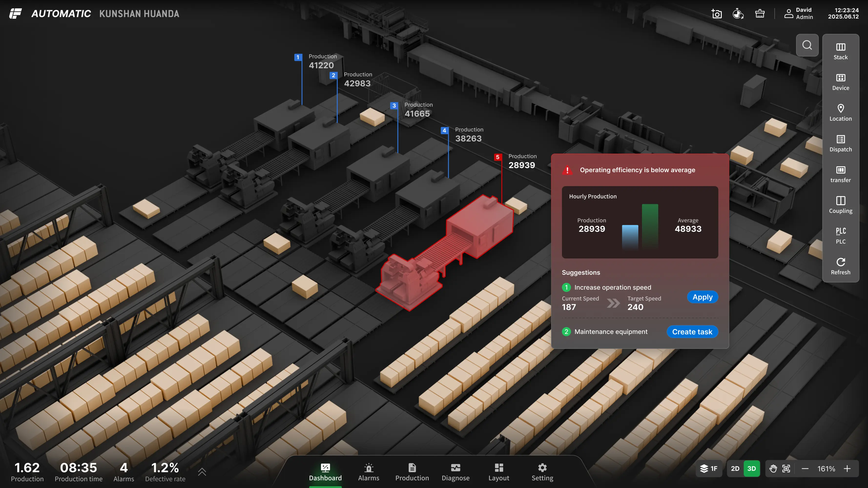Apply the increased operation speed
The width and height of the screenshot is (868, 488).
(702, 297)
